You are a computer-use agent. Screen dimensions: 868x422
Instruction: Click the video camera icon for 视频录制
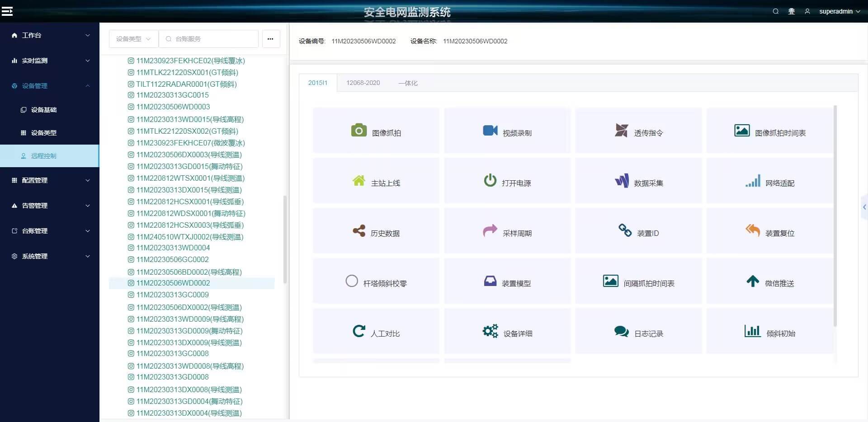[x=490, y=131]
